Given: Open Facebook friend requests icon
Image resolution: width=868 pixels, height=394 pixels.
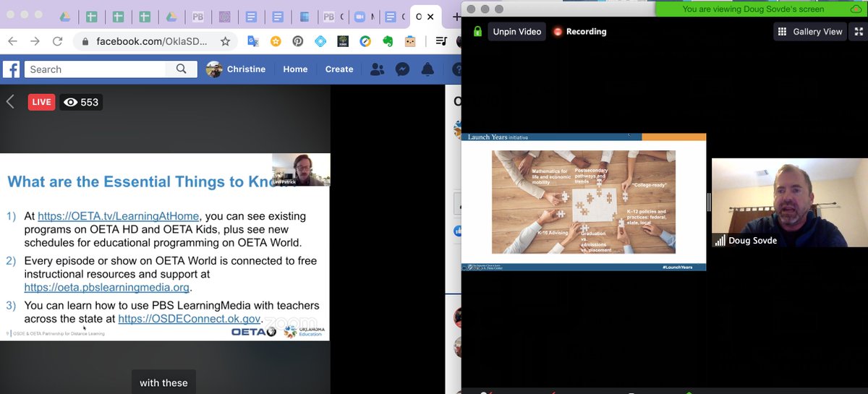Looking at the screenshot, I should click(x=377, y=69).
